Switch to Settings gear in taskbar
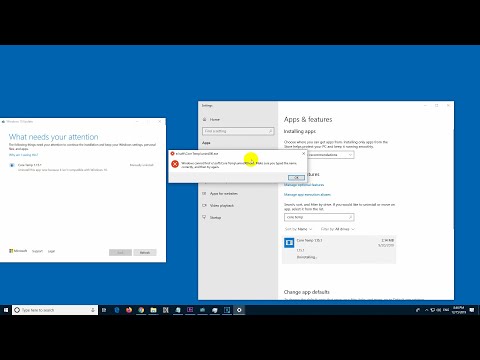Viewport: 480px width, 360px height. (x=239, y=310)
